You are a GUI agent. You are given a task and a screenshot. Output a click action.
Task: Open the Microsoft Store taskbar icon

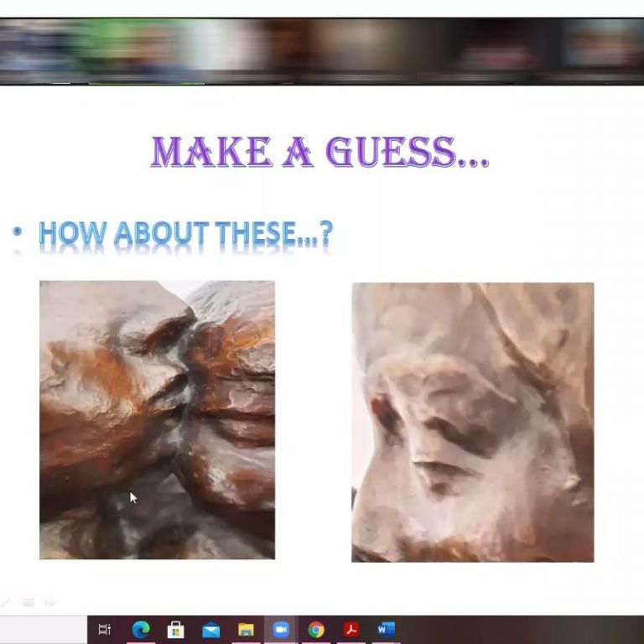tap(175, 630)
